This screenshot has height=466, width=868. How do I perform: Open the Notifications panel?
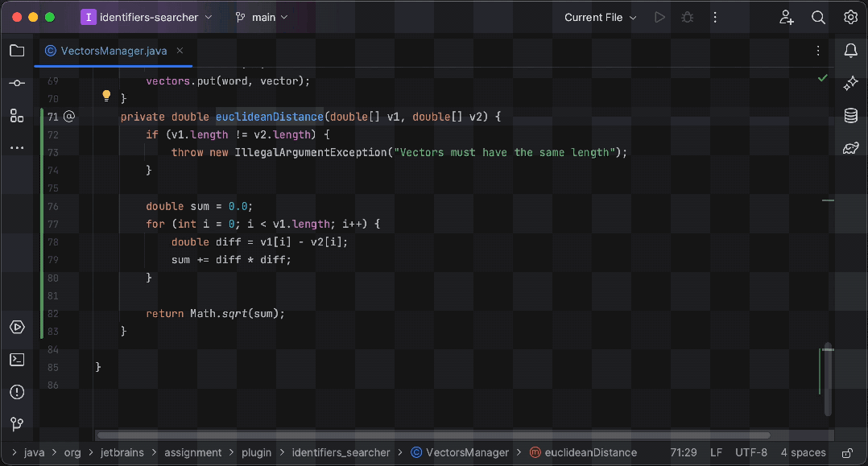851,50
